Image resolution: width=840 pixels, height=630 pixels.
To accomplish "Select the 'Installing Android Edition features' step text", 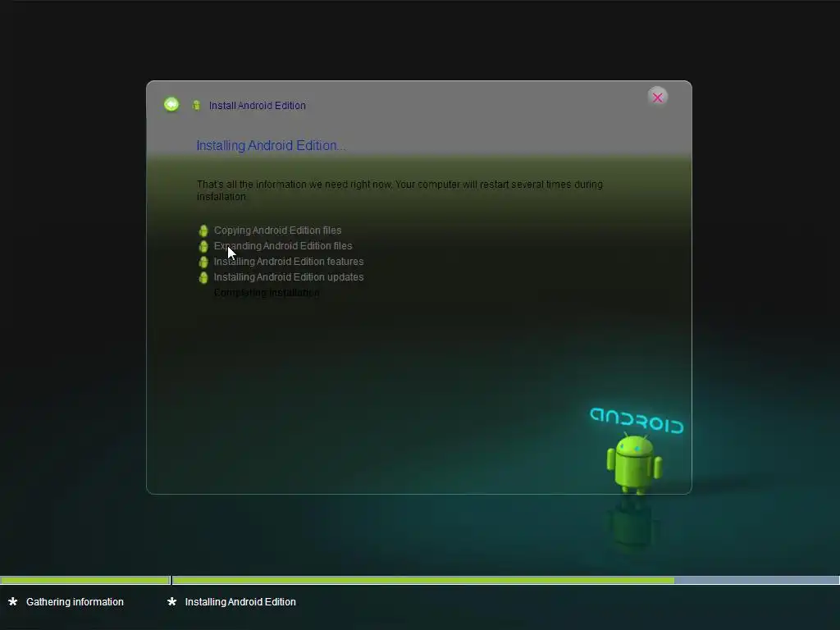I will pyautogui.click(x=289, y=262).
